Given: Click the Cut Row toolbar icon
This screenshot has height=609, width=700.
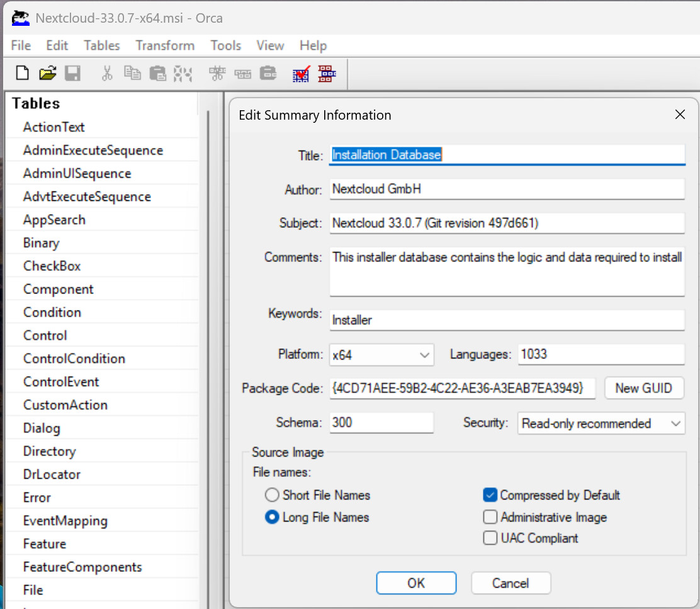Looking at the screenshot, I should tap(217, 73).
